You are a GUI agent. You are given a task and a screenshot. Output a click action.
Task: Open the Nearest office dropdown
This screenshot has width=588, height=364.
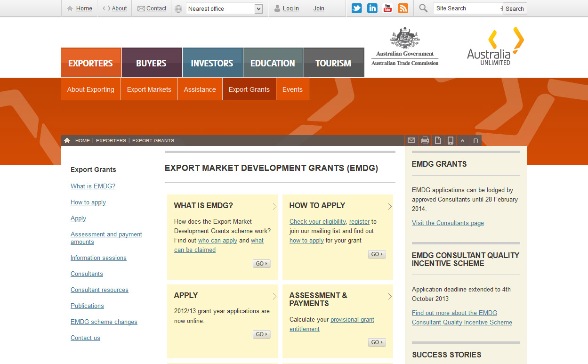tap(225, 8)
